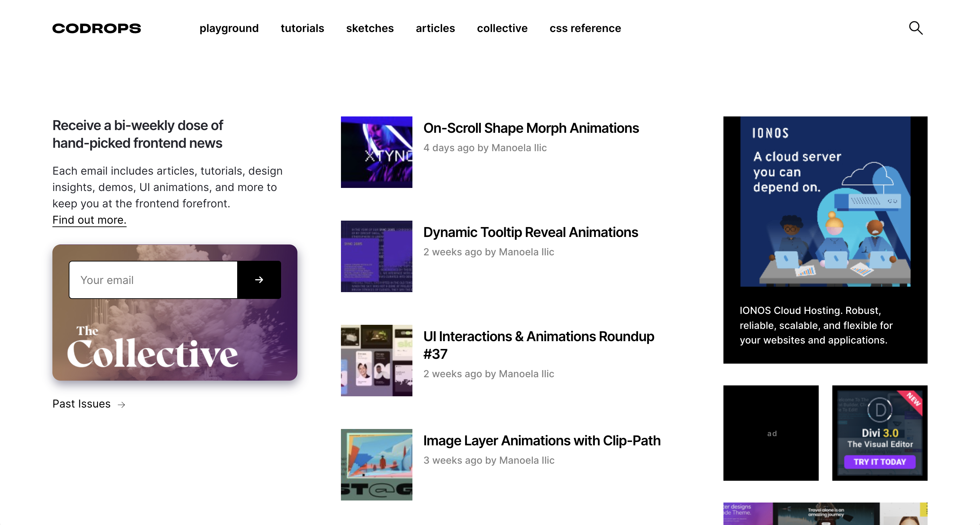Image resolution: width=980 pixels, height=525 pixels.
Task: Click the Image Layer Animations thumbnail
Action: [x=376, y=464]
